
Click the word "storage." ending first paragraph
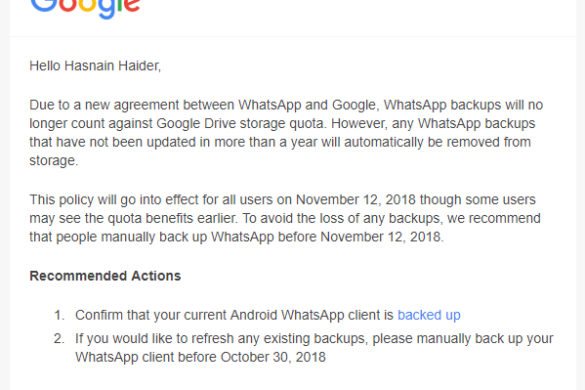pos(54,161)
